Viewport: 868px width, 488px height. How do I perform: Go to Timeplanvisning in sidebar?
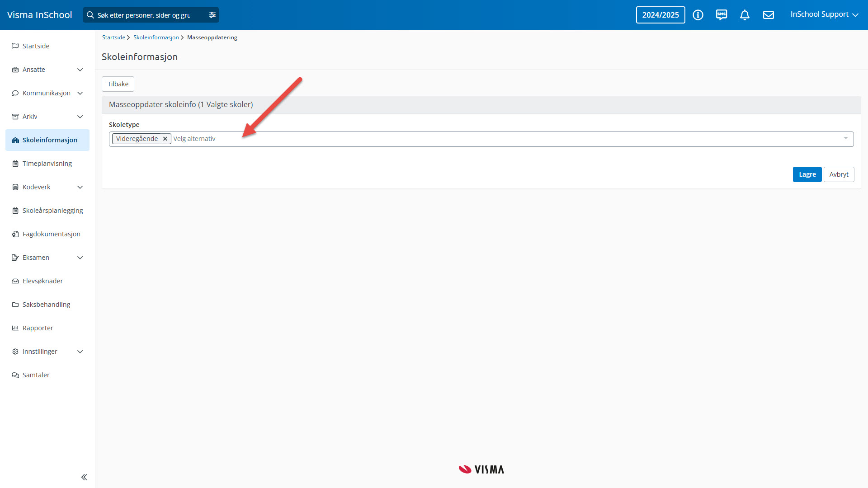pyautogui.click(x=47, y=164)
